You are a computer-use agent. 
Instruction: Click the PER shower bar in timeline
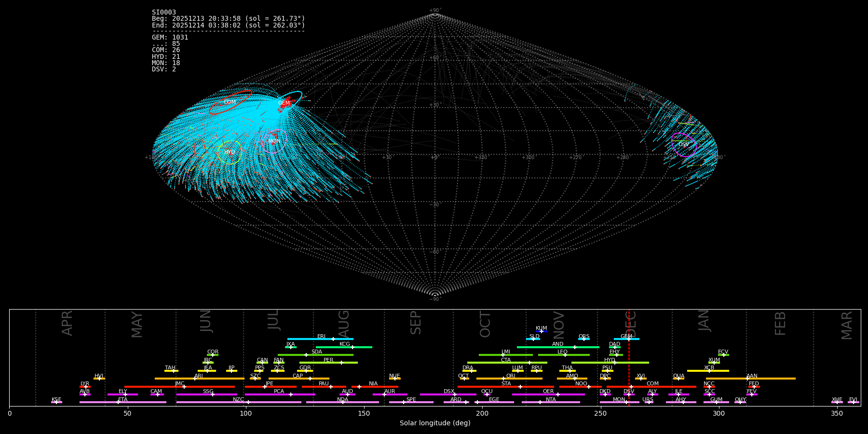pyautogui.click(x=328, y=363)
